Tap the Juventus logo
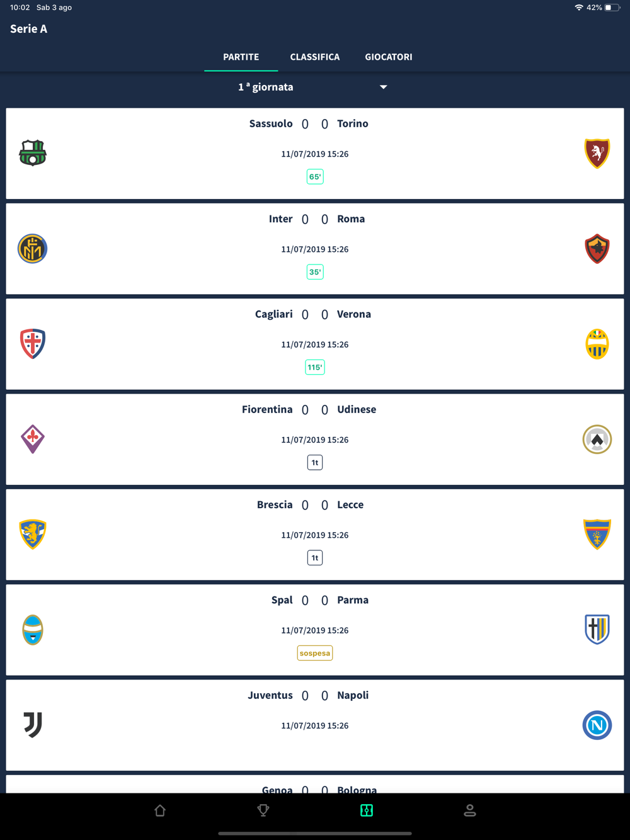 pos(33,725)
